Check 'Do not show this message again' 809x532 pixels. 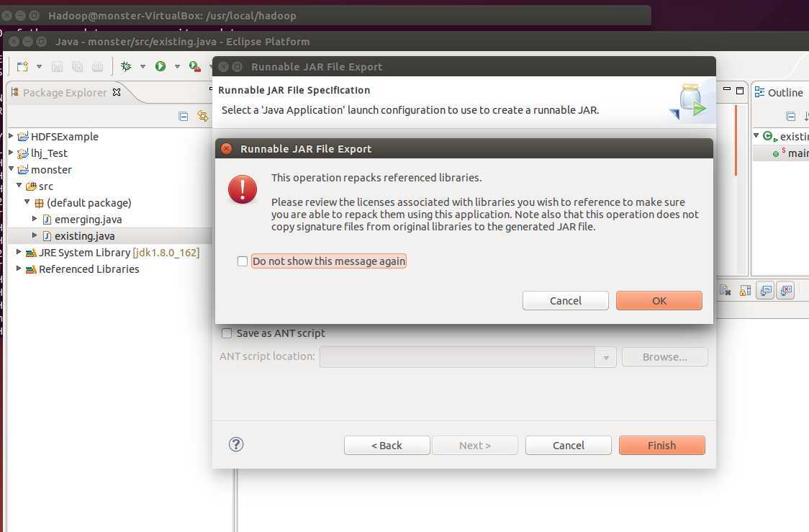click(x=243, y=261)
